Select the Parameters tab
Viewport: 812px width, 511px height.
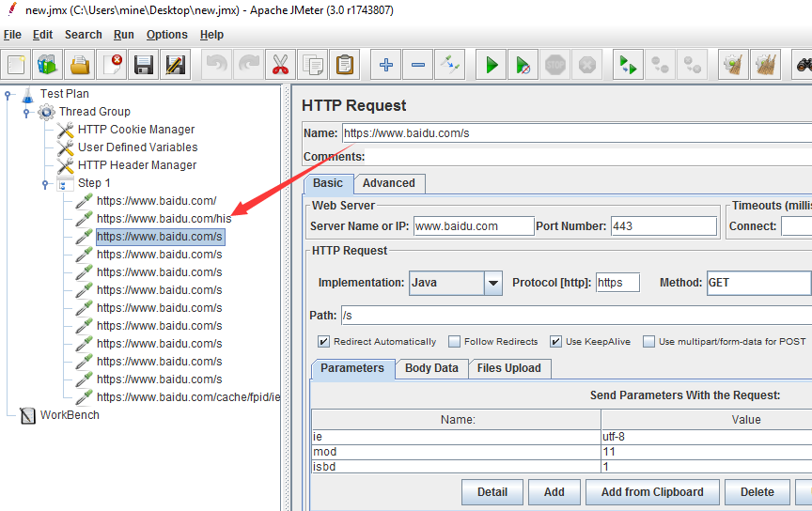(x=352, y=368)
